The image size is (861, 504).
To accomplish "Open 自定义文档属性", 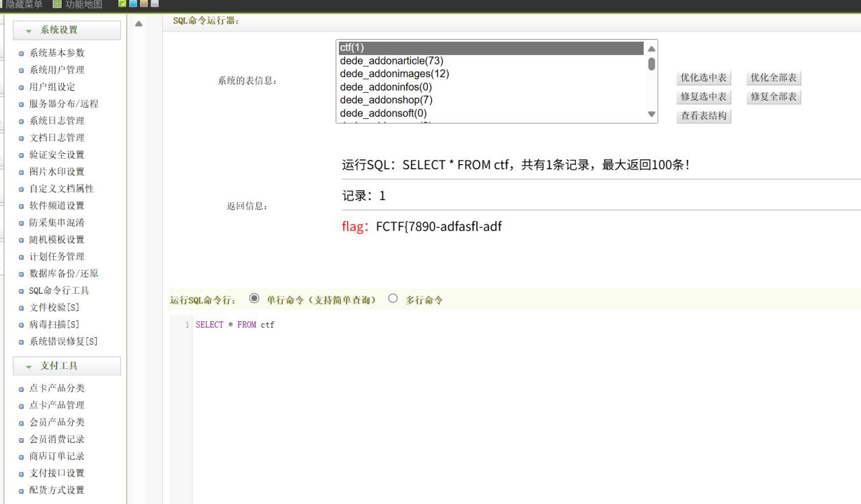I will [62, 189].
